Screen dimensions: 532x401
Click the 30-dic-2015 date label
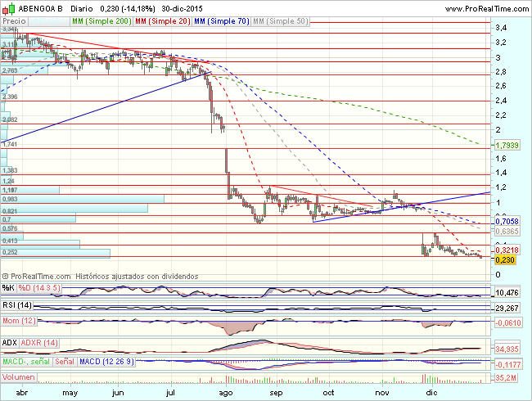pyautogui.click(x=182, y=9)
